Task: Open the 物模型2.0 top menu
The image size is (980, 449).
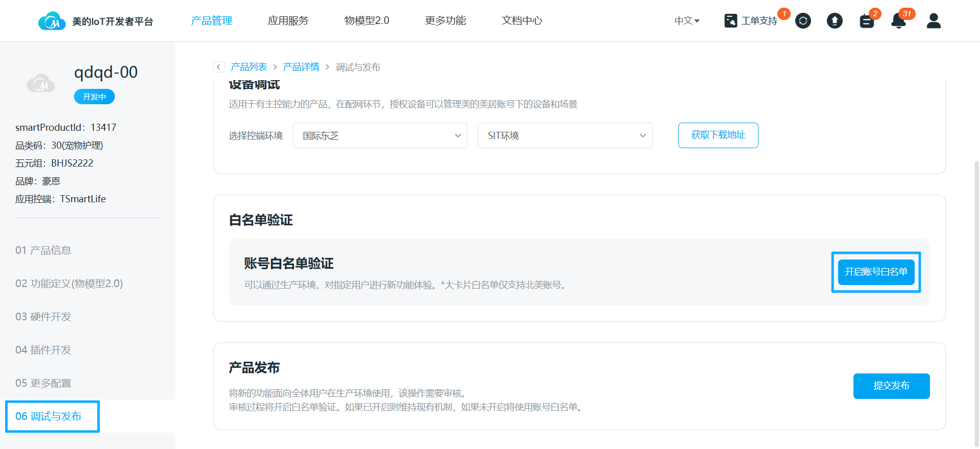Action: coord(366,21)
